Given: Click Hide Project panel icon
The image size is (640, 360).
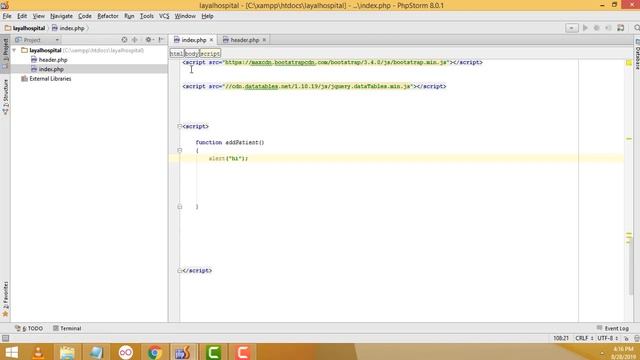Looking at the screenshot, I should point(161,40).
